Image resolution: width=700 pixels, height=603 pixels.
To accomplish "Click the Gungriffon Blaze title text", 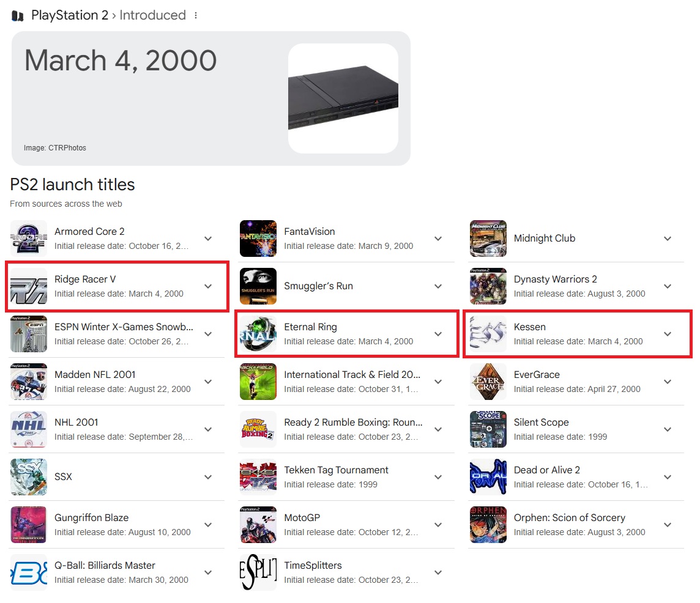I will [x=92, y=518].
